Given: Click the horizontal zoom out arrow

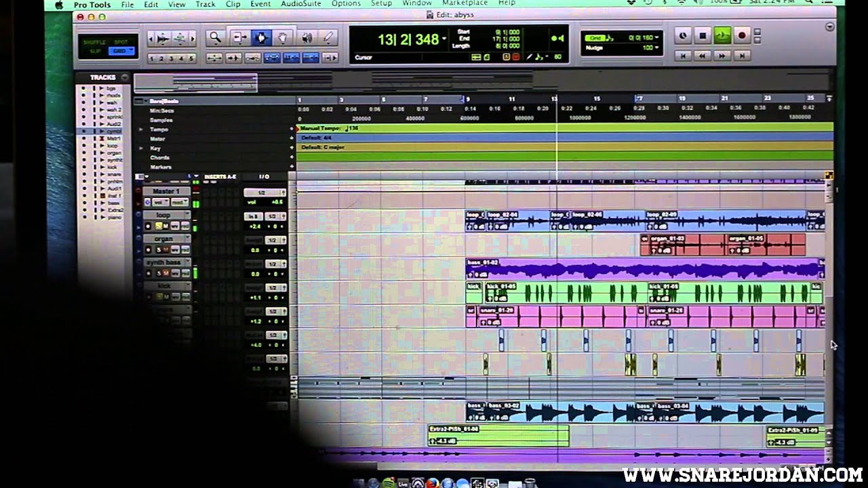Looking at the screenshot, I should pos(151,38).
